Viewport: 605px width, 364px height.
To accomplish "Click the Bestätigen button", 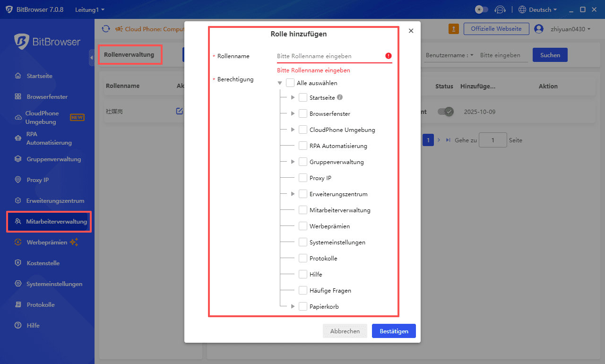I will click(x=394, y=331).
